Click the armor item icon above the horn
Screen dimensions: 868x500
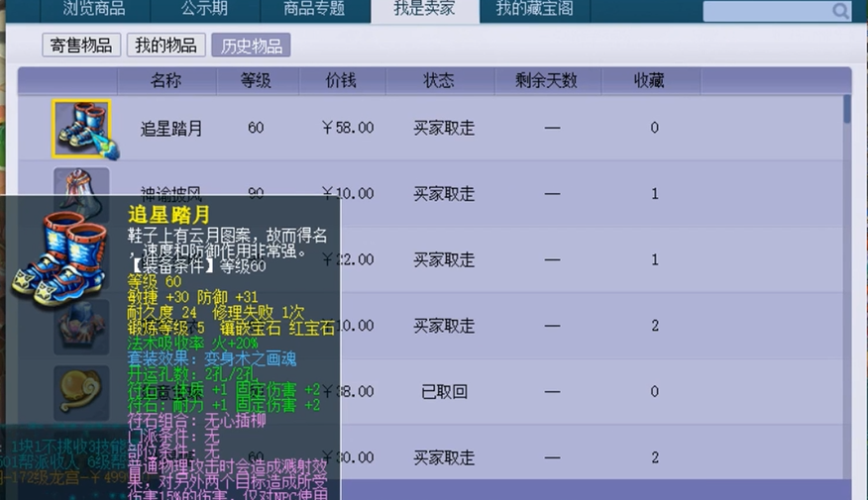coord(81,327)
